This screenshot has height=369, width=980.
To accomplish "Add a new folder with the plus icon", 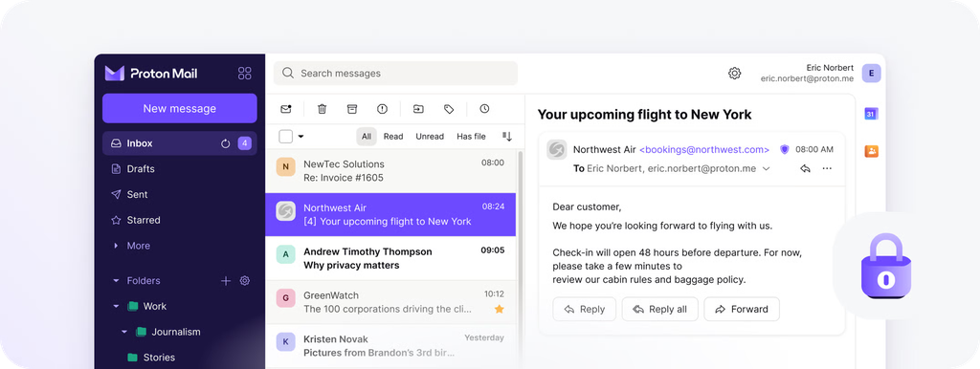I will [226, 281].
